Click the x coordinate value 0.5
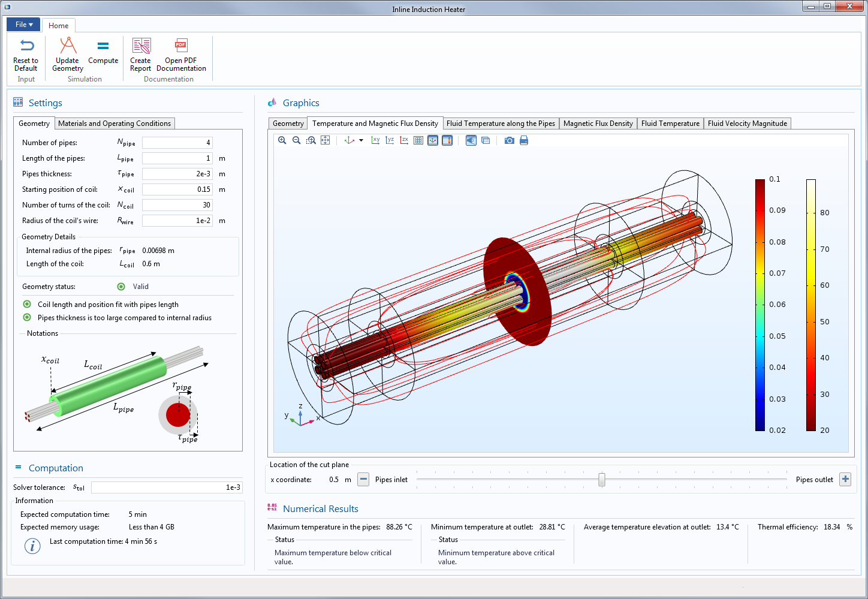This screenshot has height=599, width=868. click(x=334, y=480)
